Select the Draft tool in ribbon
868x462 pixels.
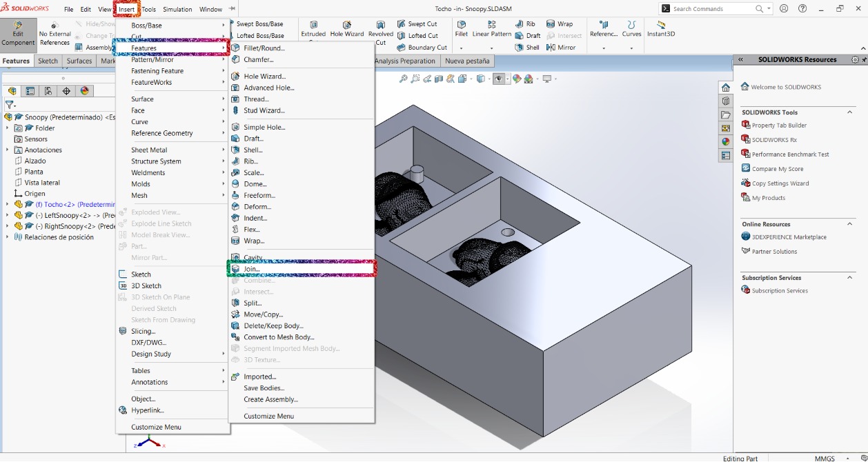[x=528, y=36]
